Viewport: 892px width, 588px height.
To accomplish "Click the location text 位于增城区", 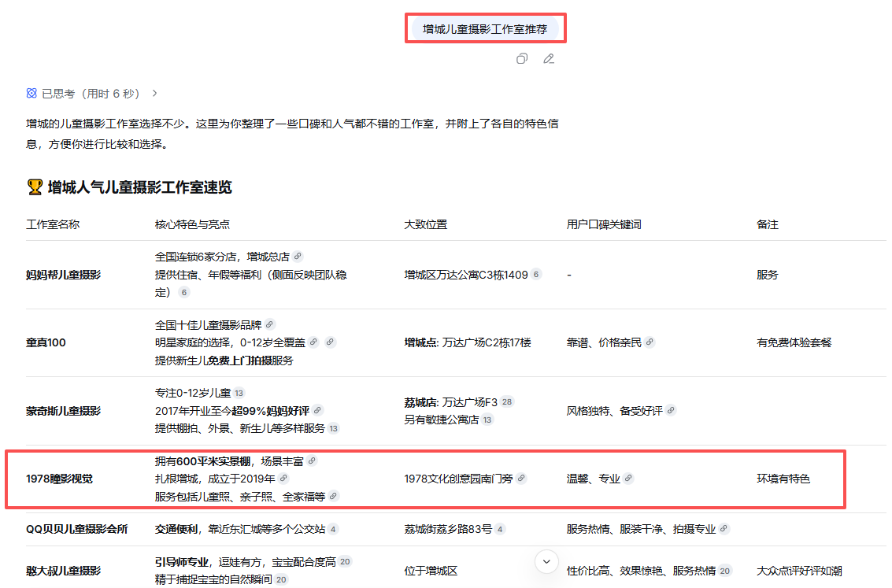I will click(431, 571).
